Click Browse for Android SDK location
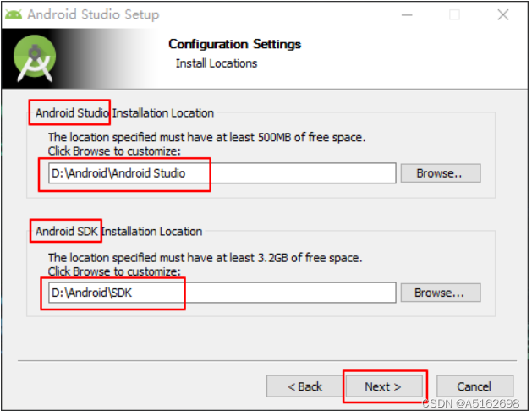The width and height of the screenshot is (532, 416). click(x=442, y=294)
